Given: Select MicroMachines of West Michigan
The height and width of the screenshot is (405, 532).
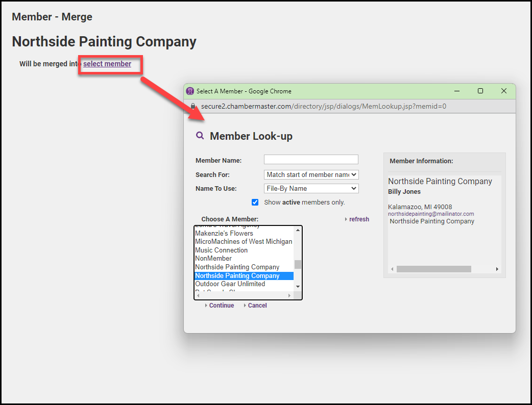Looking at the screenshot, I should pos(244,242).
